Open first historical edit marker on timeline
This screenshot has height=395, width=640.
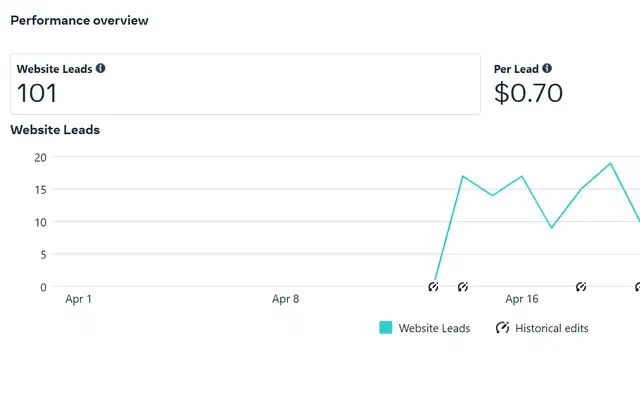(x=433, y=287)
